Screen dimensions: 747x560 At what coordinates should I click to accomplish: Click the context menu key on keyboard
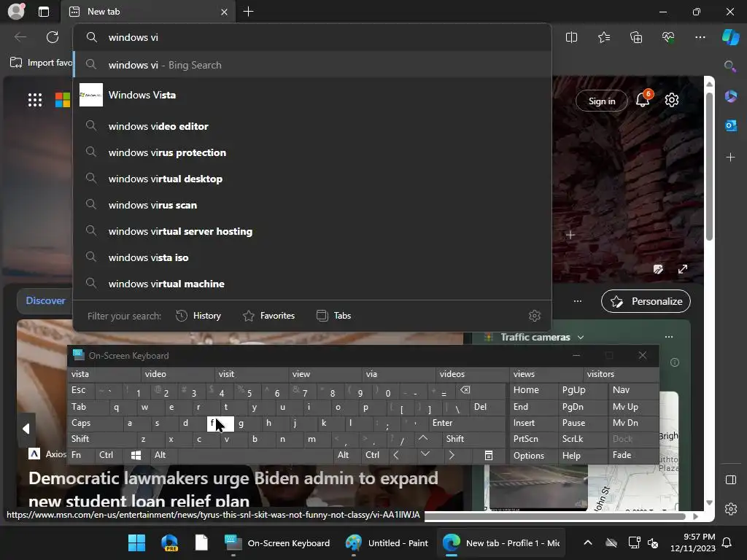[488, 455]
